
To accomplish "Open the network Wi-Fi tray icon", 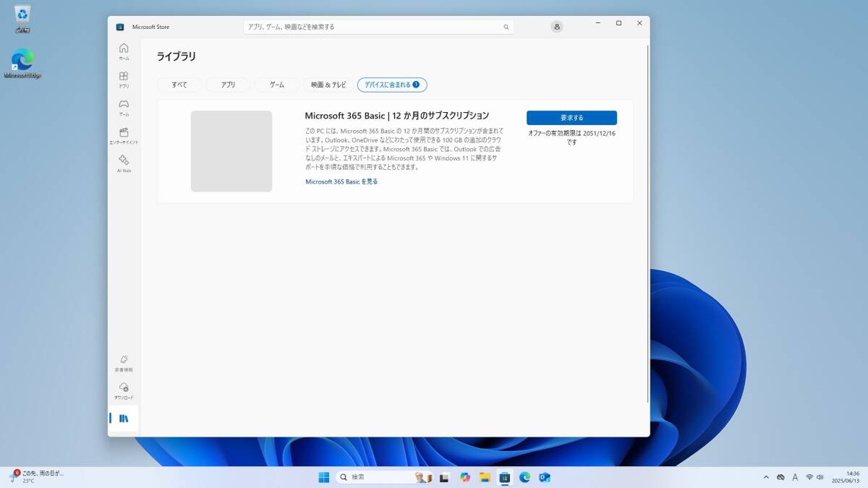I will click(809, 477).
